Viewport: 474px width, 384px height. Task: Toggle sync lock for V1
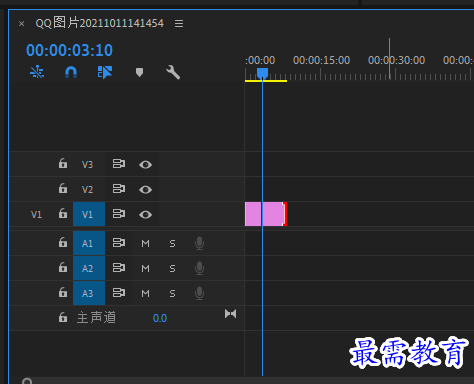pyautogui.click(x=119, y=214)
